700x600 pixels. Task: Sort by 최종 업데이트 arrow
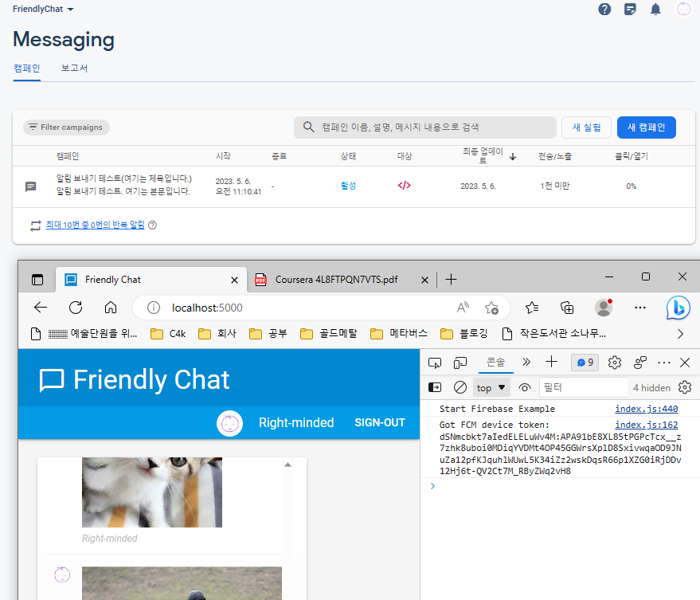pyautogui.click(x=513, y=156)
